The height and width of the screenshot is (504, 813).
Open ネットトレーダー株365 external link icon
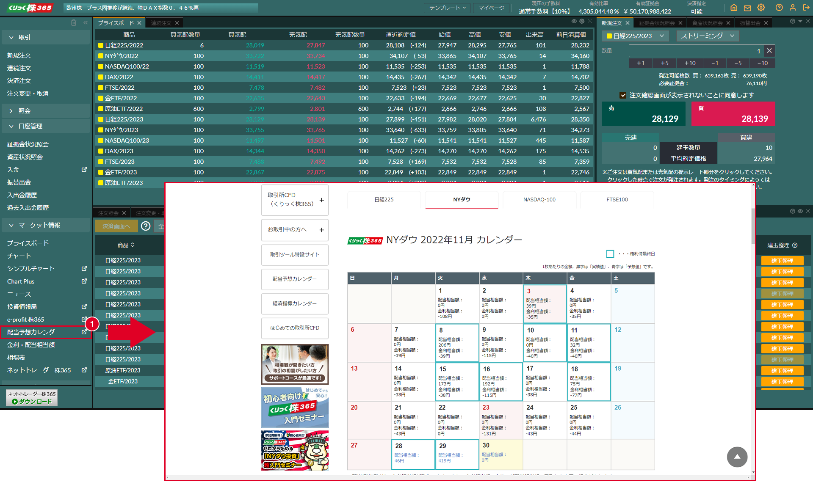[84, 370]
